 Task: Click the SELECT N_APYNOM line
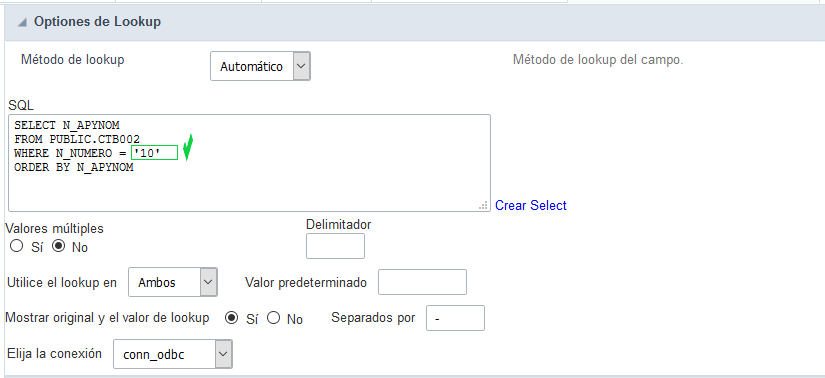point(67,125)
